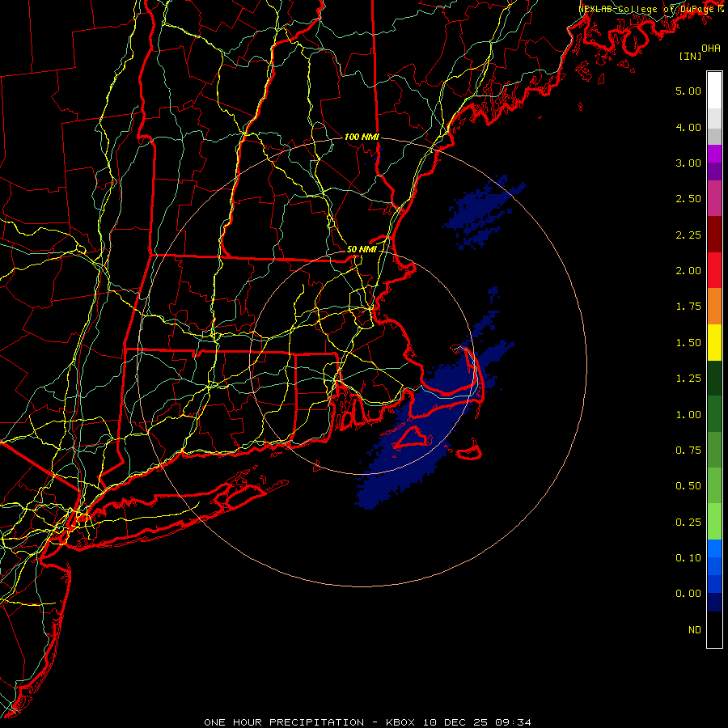The height and width of the screenshot is (728, 728).
Task: Select the 2.00 legend value
Action: point(688,271)
